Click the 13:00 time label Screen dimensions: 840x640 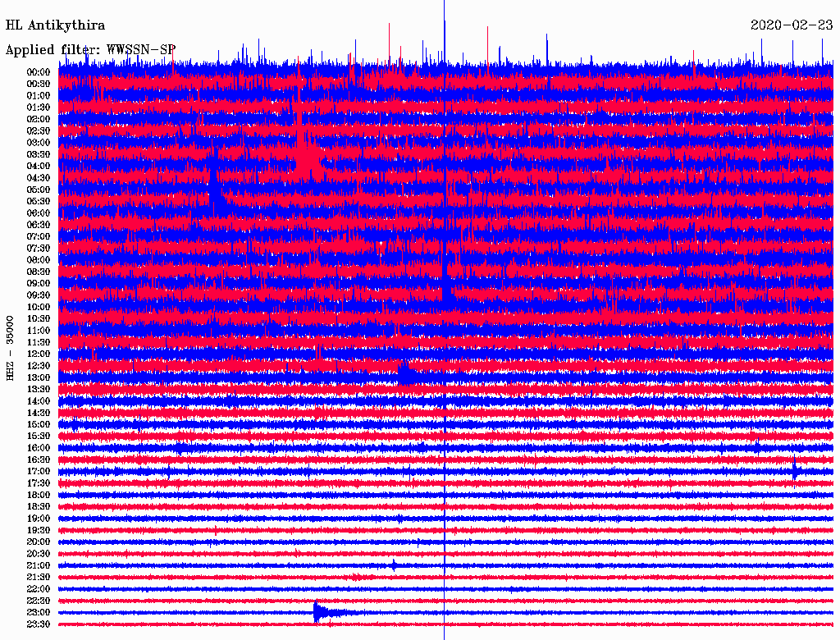pos(39,378)
